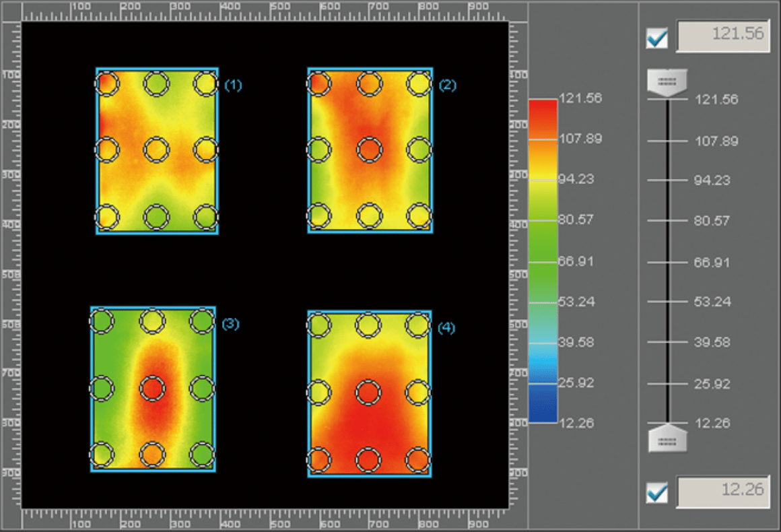
Task: Select the region label (3)
Action: (x=230, y=324)
